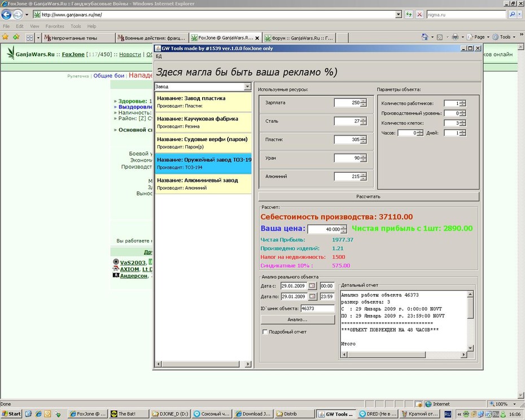The width and height of the screenshot is (525, 420).
Task: Close the active FoxJone @ GanjaWars tab
Action: (x=257, y=38)
